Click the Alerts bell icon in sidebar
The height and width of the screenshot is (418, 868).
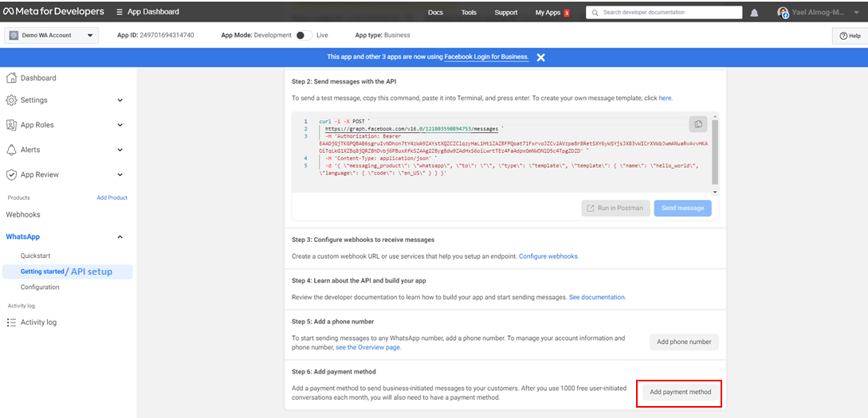(x=11, y=150)
